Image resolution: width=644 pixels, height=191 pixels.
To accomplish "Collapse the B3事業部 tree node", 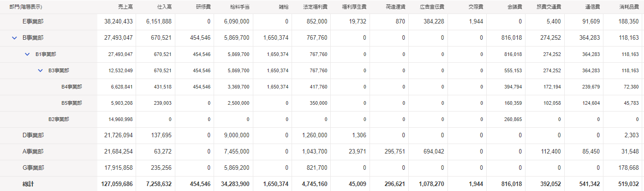I will [x=41, y=70].
